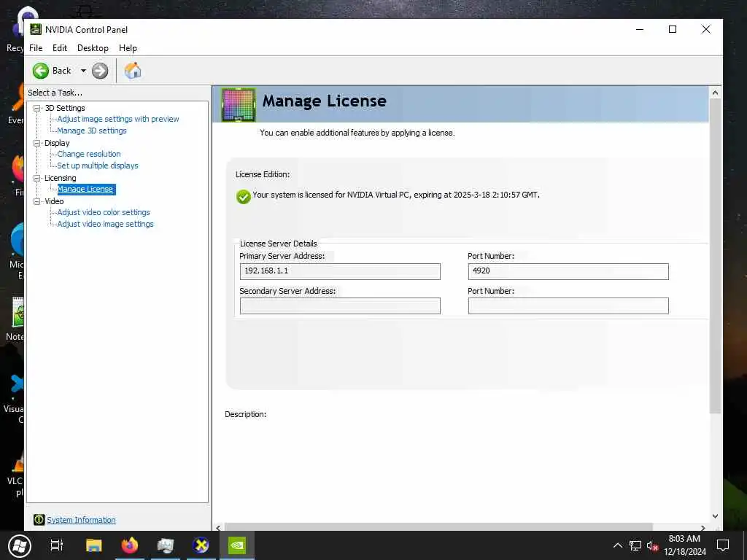Click the vertical scrollbar up arrow
This screenshot has width=747, height=560.
(715, 93)
